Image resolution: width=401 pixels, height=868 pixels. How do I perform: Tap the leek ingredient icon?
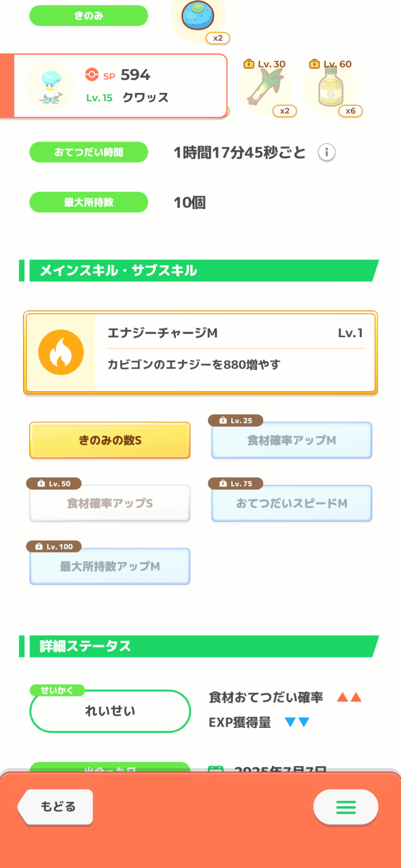pos(265,88)
